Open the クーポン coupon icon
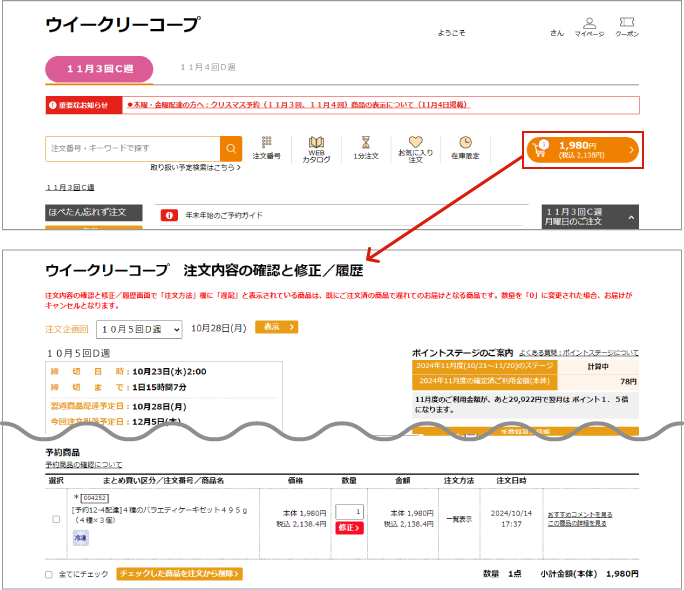The width and height of the screenshot is (684, 590). click(x=627, y=27)
